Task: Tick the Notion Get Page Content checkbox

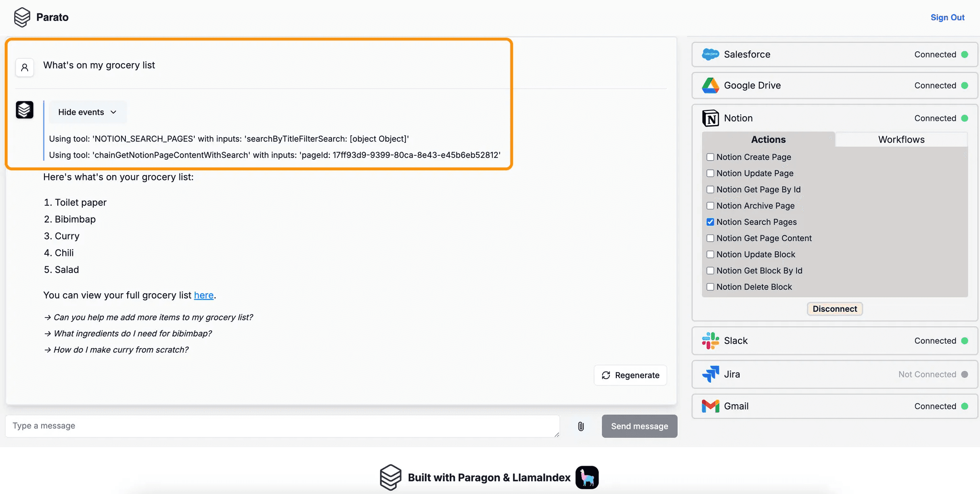Action: coord(710,238)
